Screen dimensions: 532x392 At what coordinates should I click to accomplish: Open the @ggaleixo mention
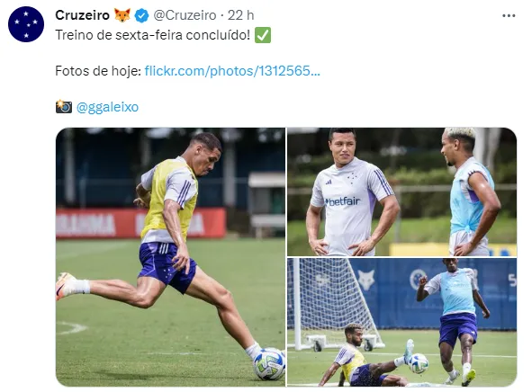(x=107, y=107)
